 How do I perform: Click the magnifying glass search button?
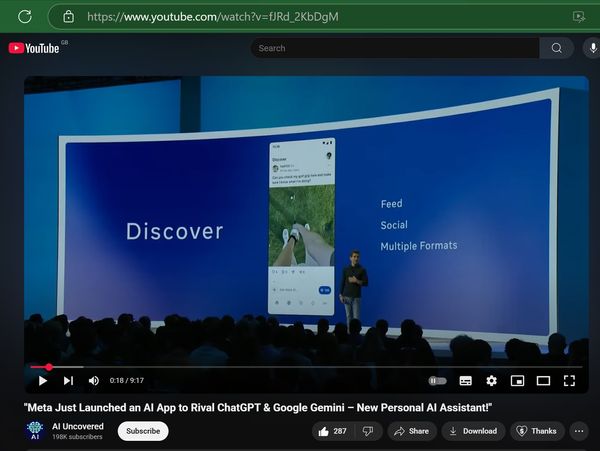click(557, 48)
